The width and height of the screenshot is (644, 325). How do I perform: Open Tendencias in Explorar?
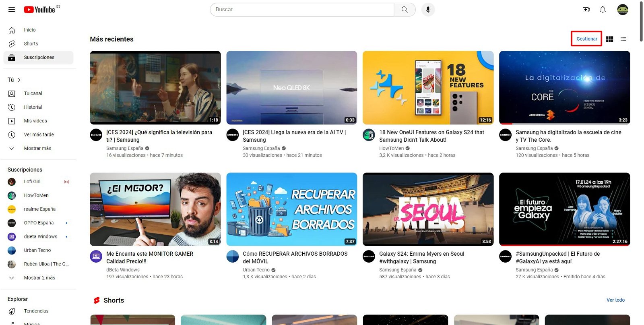click(x=38, y=311)
